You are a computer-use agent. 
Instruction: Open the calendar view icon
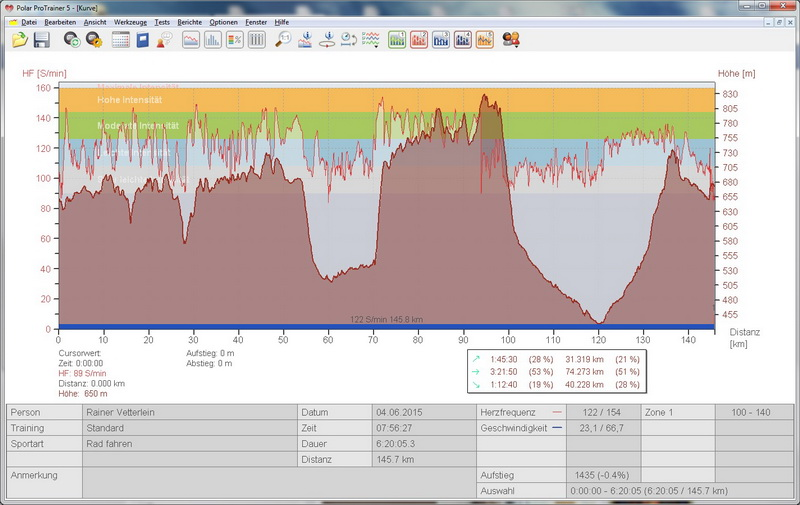click(x=121, y=40)
